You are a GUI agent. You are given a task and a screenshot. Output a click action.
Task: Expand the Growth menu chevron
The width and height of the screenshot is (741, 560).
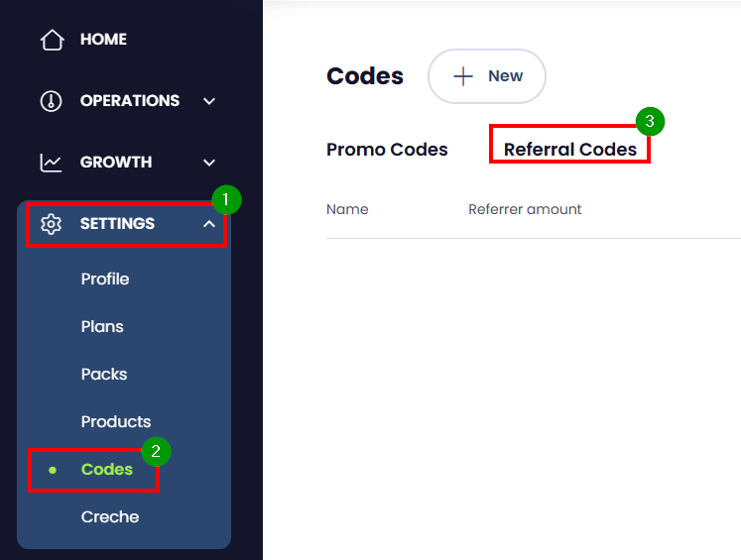[208, 163]
